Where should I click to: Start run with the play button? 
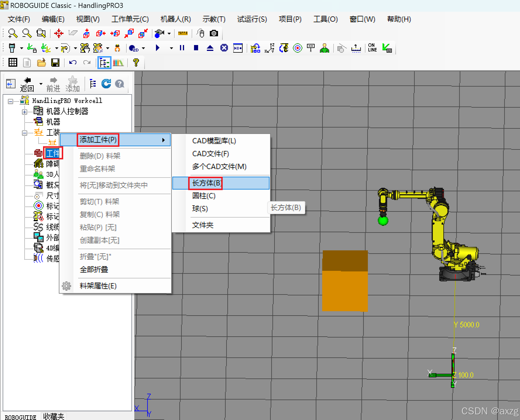point(158,48)
